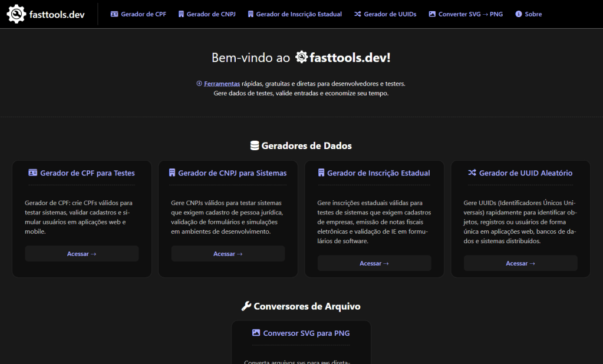Click the image icon in the Conversor SVG para PNG card
The image size is (603, 364).
[256, 333]
